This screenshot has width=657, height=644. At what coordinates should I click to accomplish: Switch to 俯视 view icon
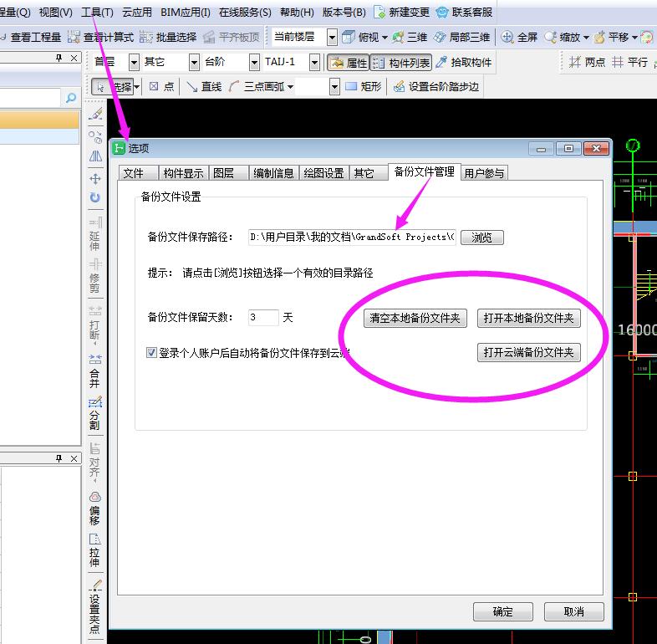[349, 38]
